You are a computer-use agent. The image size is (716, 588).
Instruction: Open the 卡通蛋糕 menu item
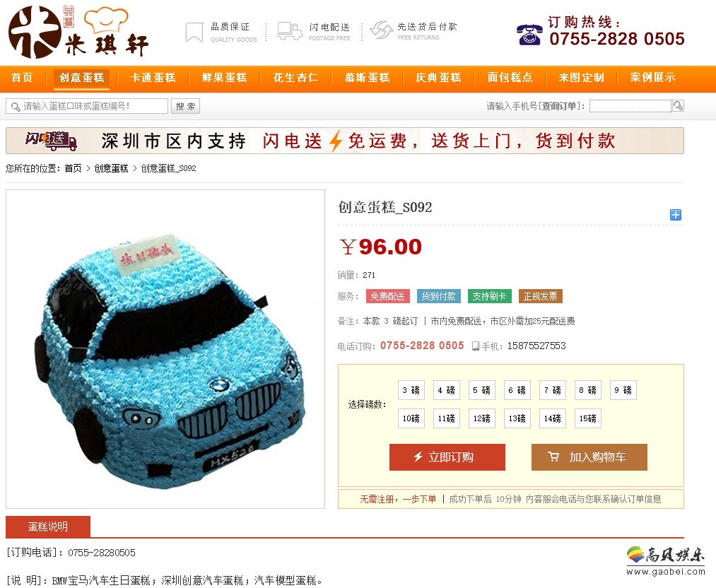pos(153,78)
